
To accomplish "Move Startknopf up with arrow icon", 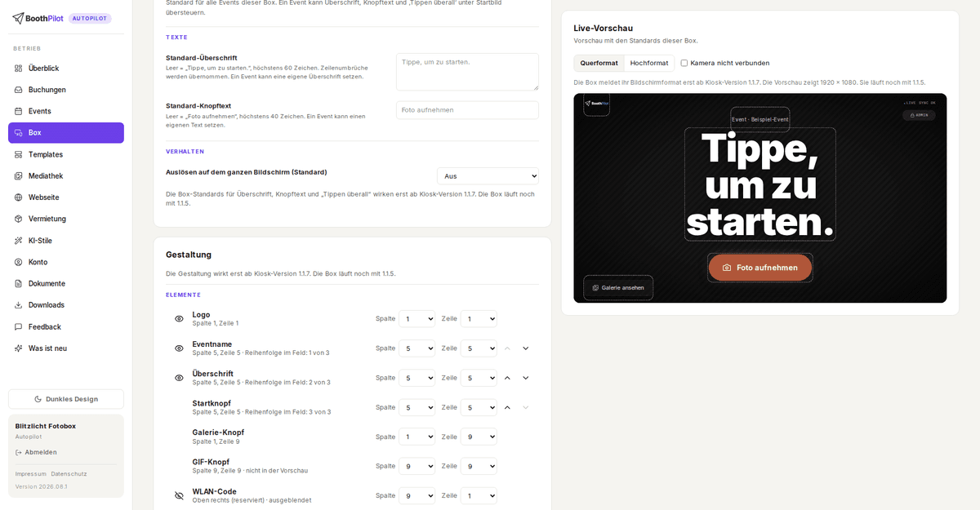I will [507, 407].
